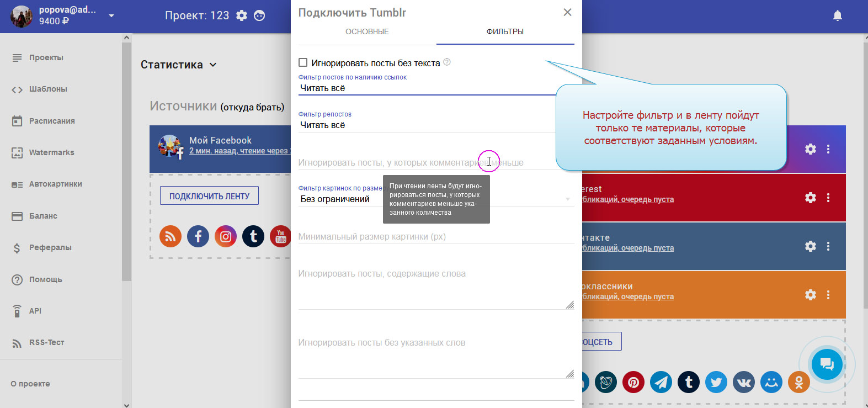Click the Минимальный размер картинки field
Screen dimensions: 868x408
coord(436,237)
